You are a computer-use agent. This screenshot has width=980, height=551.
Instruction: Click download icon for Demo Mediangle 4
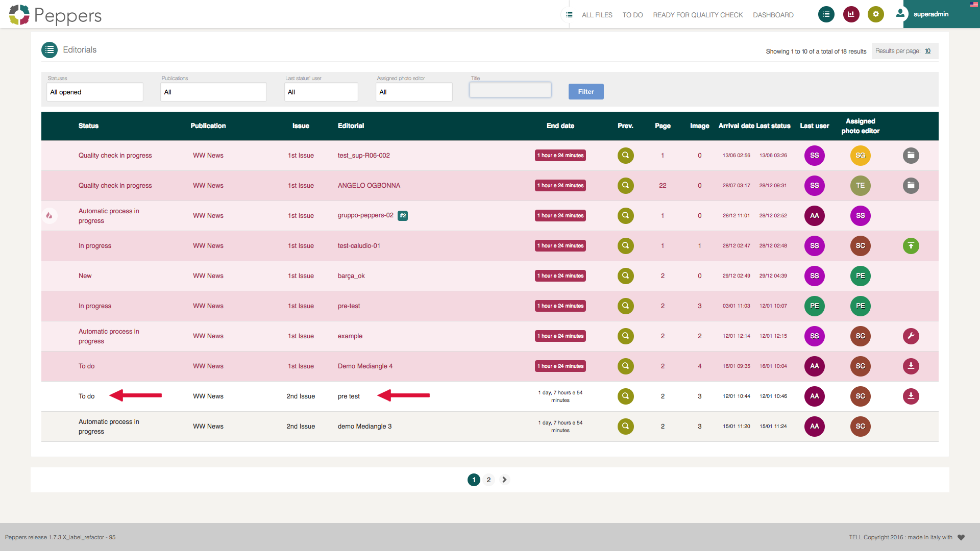pos(911,366)
